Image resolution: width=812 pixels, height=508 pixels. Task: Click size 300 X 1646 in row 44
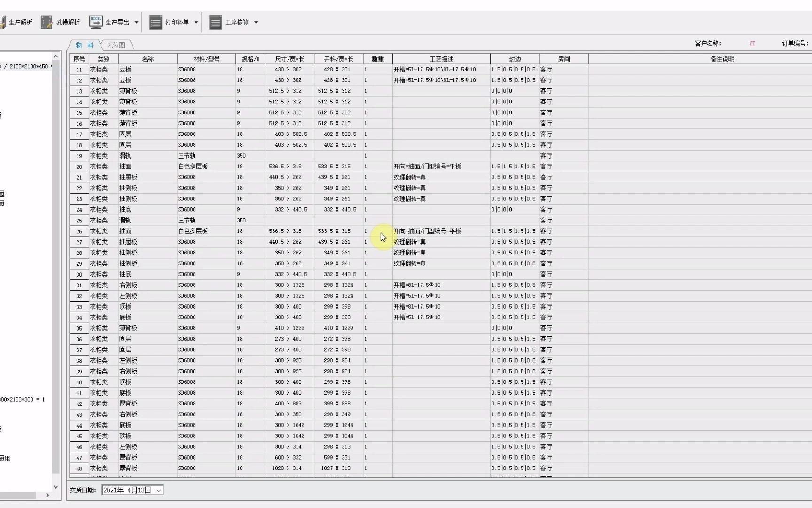pyautogui.click(x=289, y=425)
